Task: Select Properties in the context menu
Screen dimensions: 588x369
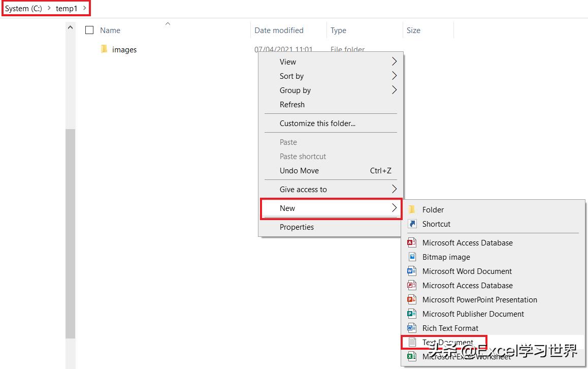Action: pos(297,227)
